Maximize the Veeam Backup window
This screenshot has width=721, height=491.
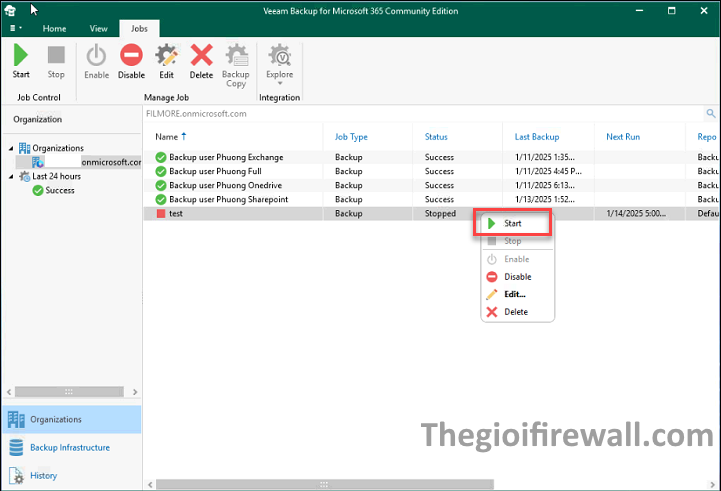[671, 11]
